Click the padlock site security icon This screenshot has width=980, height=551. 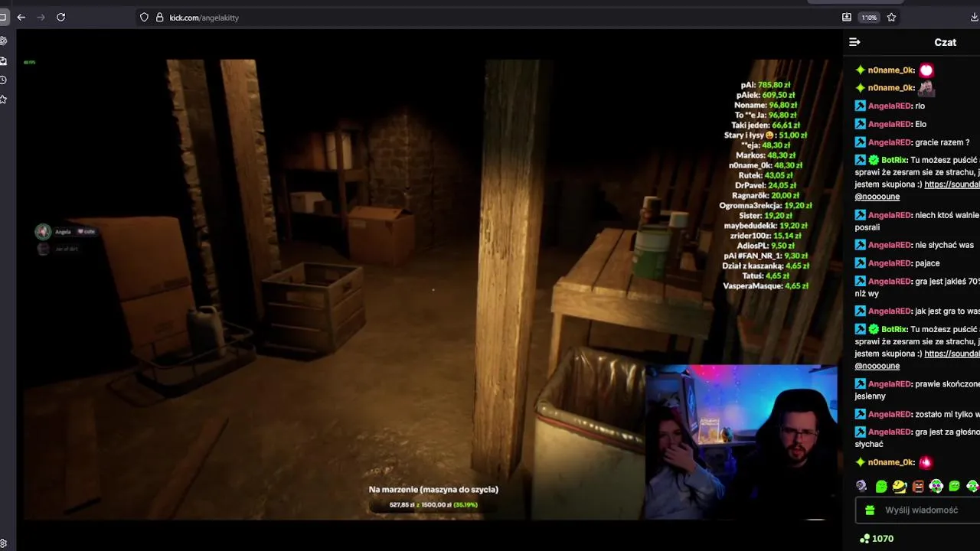coord(159,17)
